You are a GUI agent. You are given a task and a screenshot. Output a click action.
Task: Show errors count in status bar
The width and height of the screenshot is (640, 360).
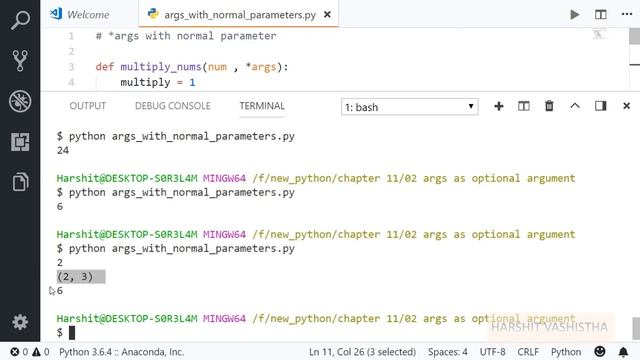pos(19,352)
